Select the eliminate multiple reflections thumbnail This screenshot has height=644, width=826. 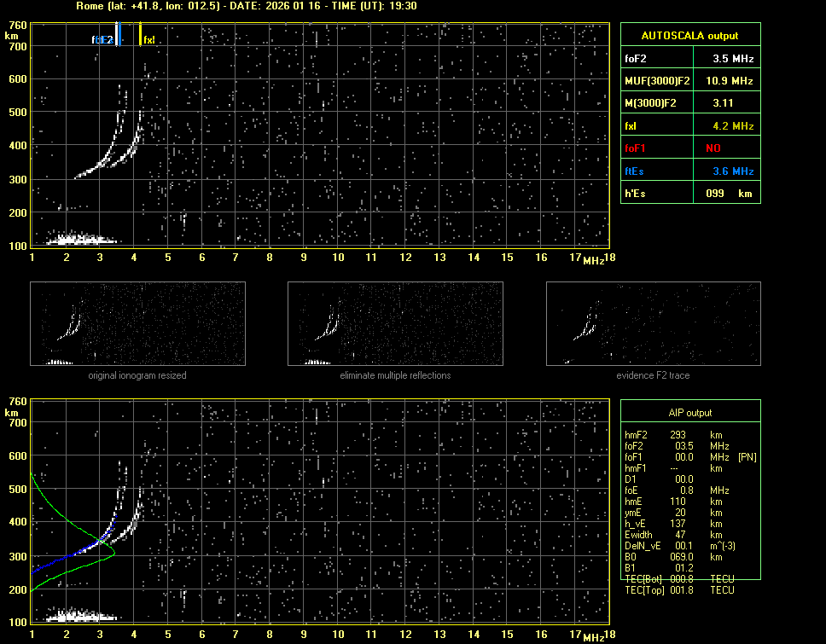point(395,324)
